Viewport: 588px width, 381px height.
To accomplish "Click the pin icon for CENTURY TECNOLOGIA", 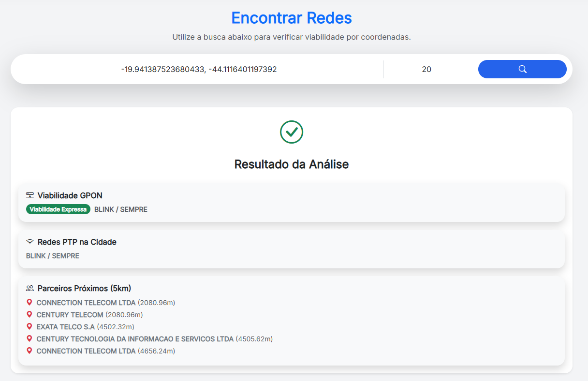I will 29,339.
